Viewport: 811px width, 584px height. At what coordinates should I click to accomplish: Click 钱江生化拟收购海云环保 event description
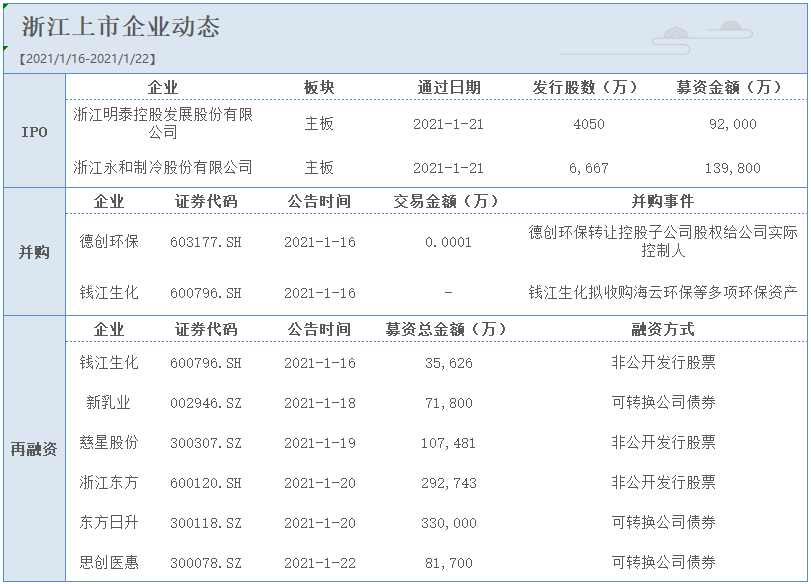pos(663,293)
